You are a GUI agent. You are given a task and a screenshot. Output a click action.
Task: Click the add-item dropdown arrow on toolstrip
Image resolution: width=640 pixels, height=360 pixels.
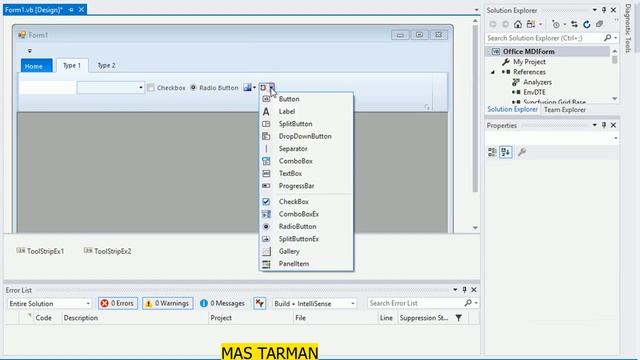coord(271,87)
